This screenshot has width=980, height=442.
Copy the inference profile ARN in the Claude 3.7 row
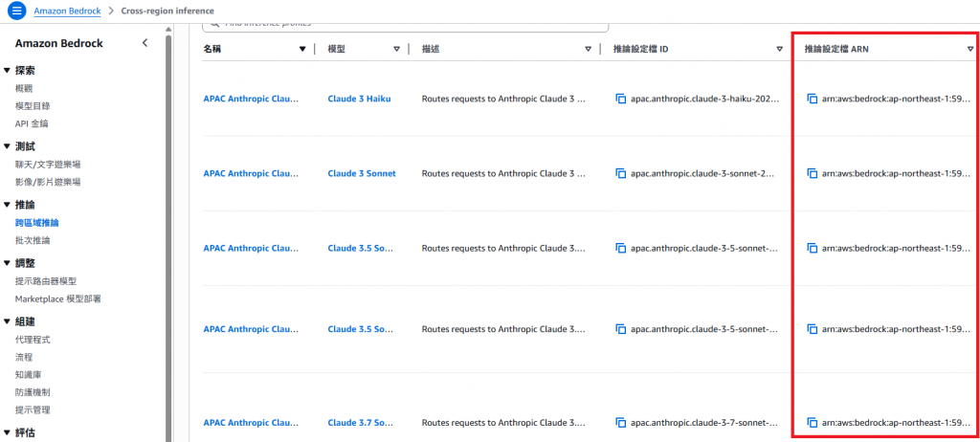pyautogui.click(x=812, y=422)
